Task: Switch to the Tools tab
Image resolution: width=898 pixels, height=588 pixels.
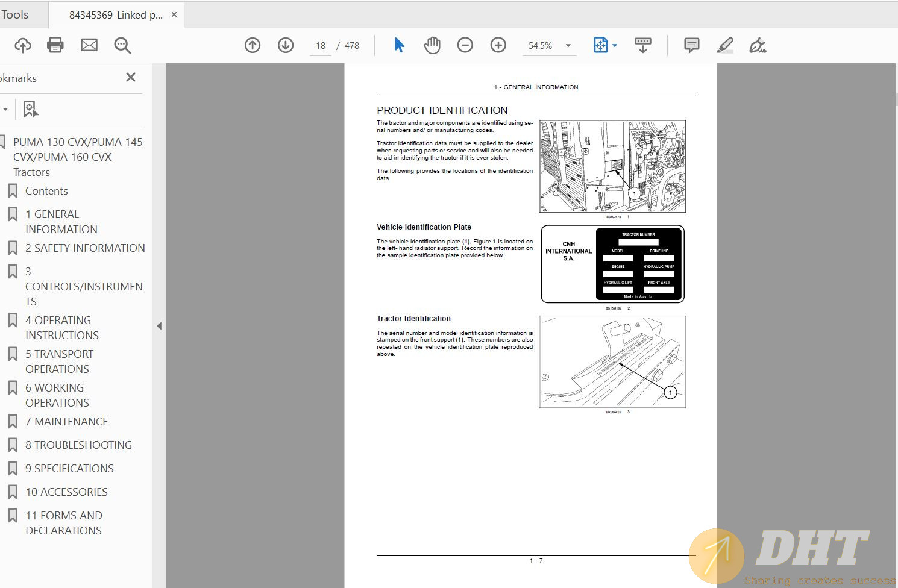Action: [x=15, y=15]
